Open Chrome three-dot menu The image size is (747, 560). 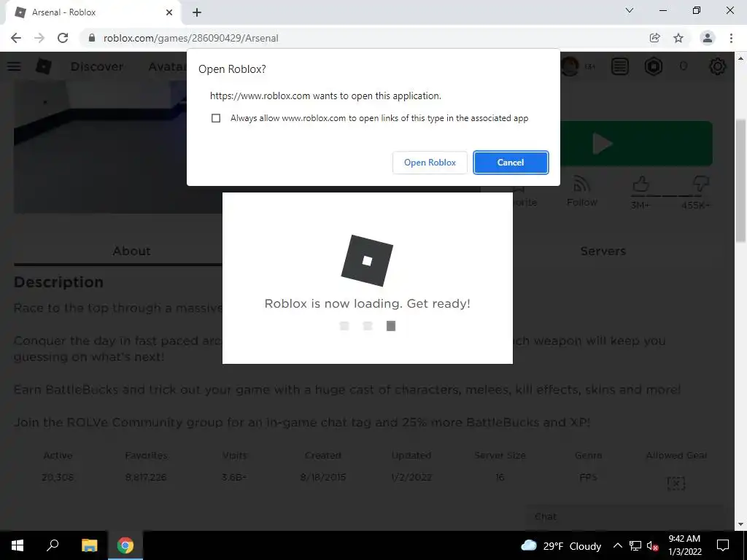click(731, 38)
